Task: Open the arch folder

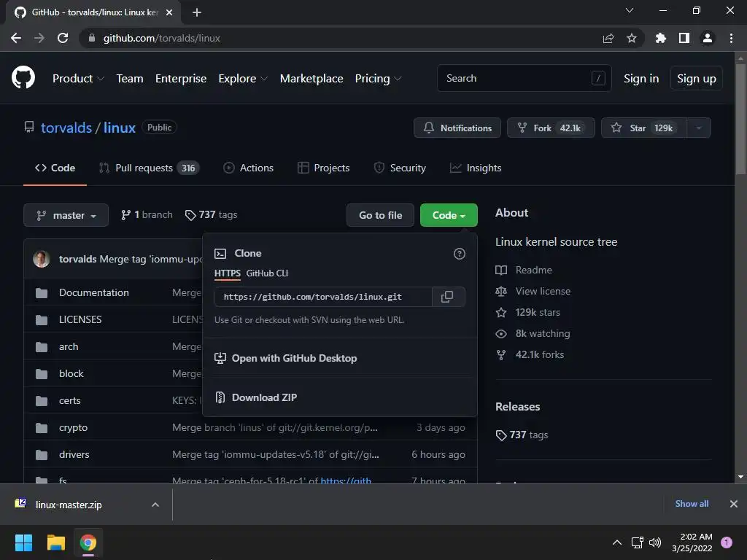Action: coord(69,346)
